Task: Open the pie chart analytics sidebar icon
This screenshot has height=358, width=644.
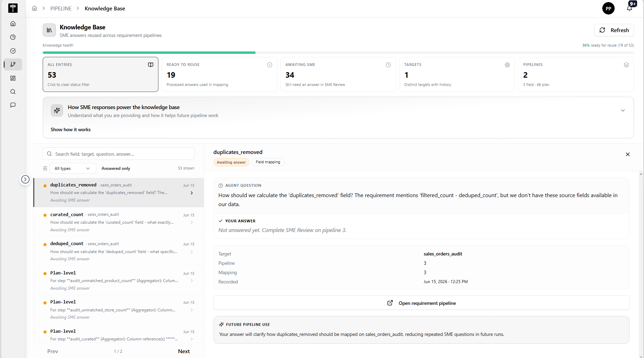Action: tap(13, 37)
